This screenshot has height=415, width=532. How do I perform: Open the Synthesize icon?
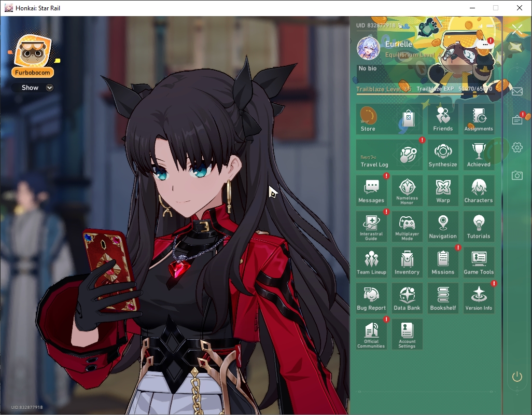coord(443,155)
